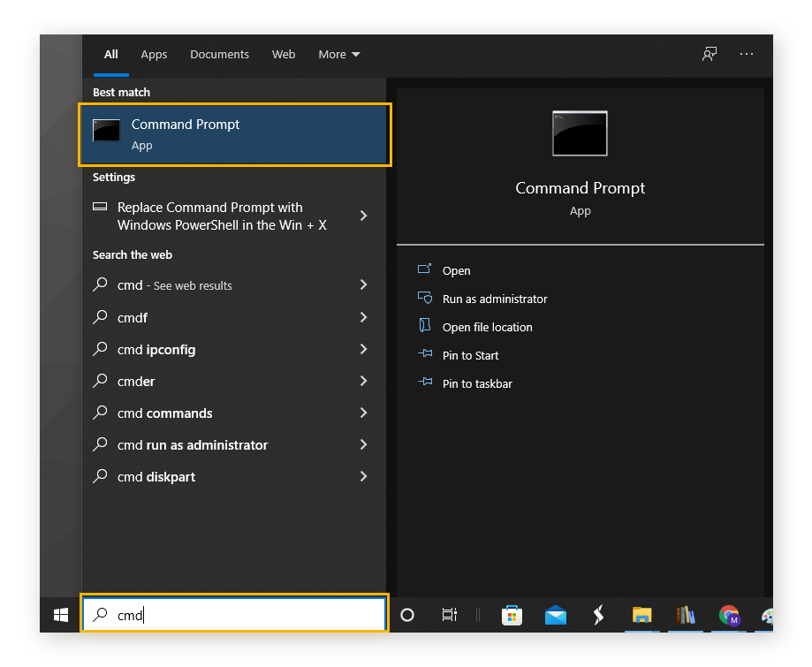Click the cmd search input field

click(234, 615)
